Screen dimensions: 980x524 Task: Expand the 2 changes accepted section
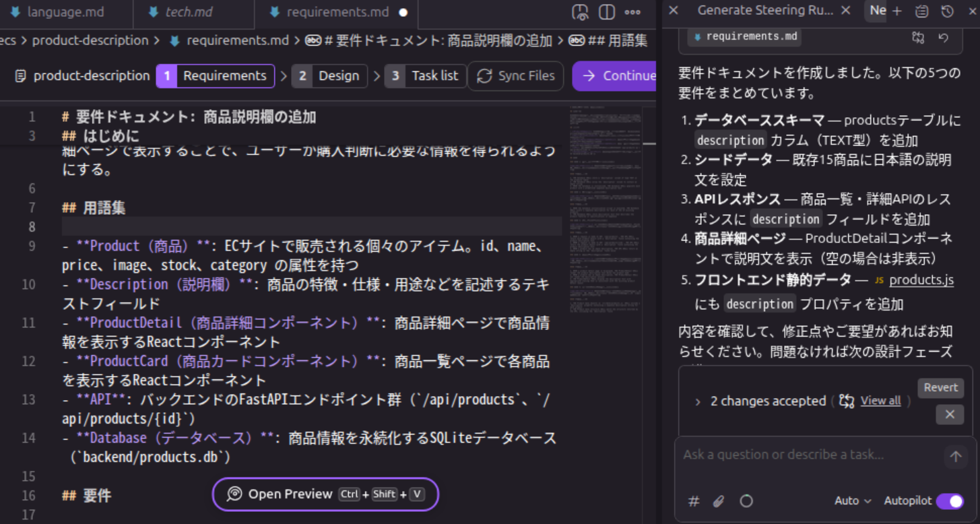pos(697,401)
